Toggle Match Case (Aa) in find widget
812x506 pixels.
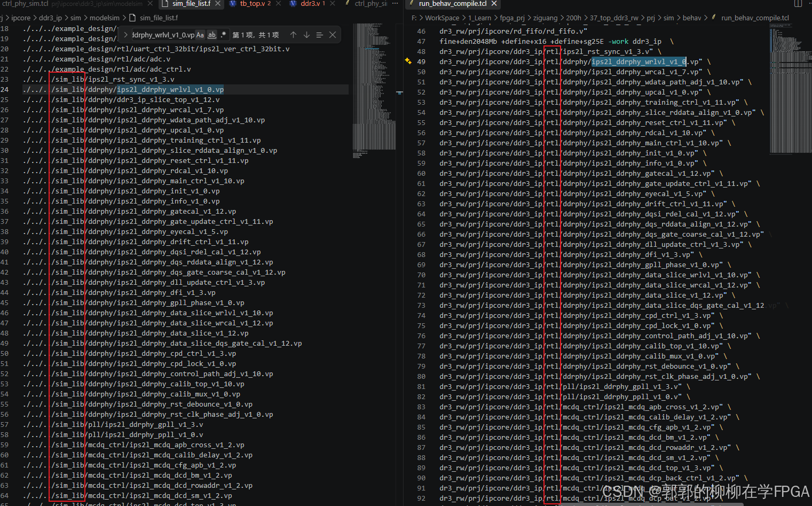pyautogui.click(x=200, y=35)
